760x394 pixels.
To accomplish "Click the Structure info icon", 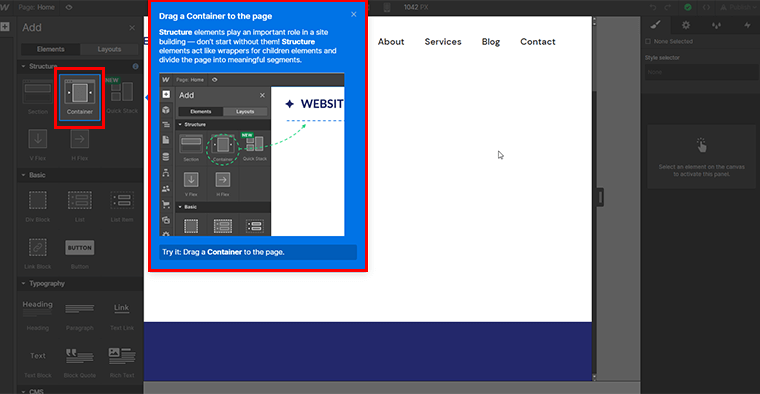I will coord(135,66).
